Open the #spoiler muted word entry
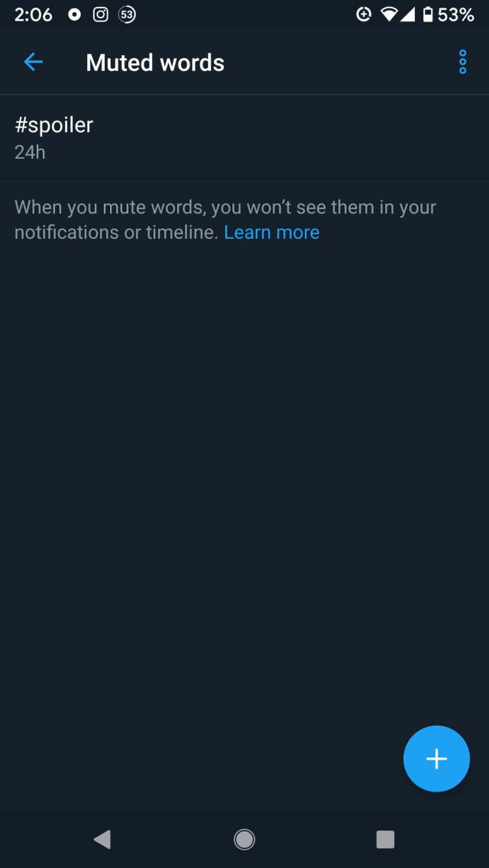The height and width of the screenshot is (868, 489). coord(244,137)
